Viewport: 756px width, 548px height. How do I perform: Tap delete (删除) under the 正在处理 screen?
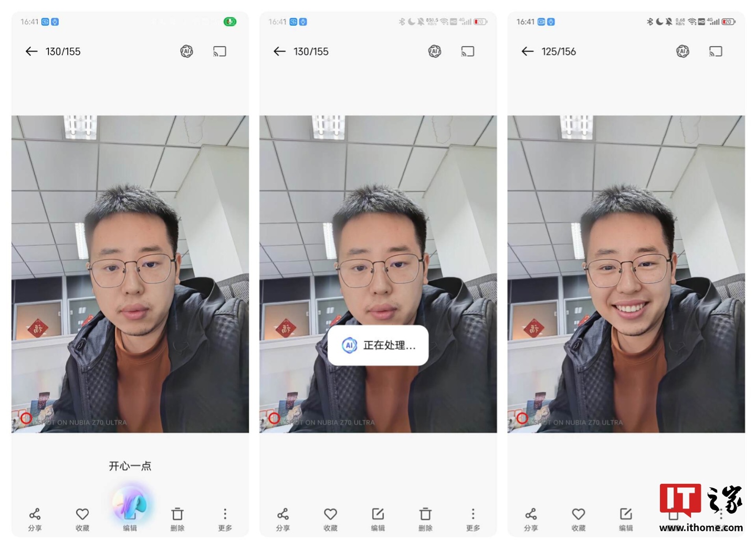[x=425, y=519]
